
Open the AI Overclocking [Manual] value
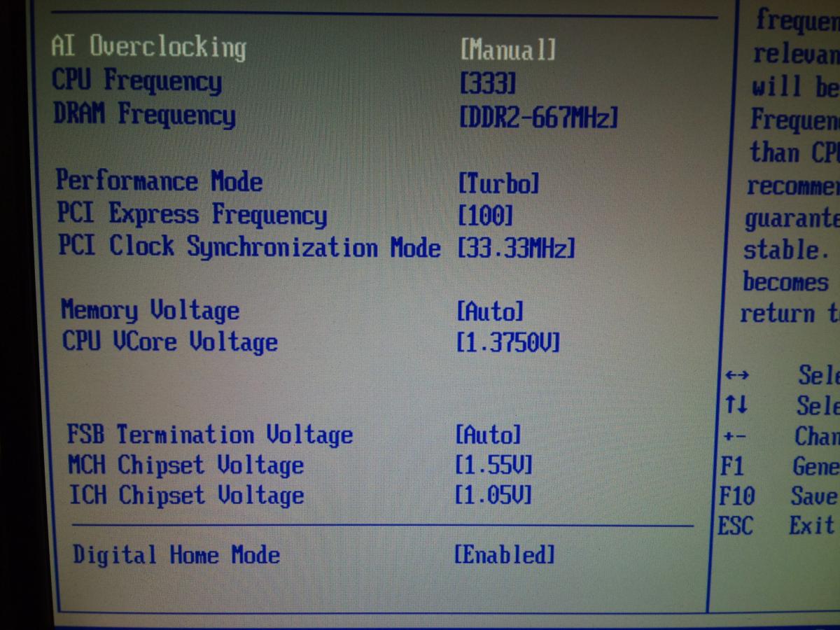pos(508,50)
